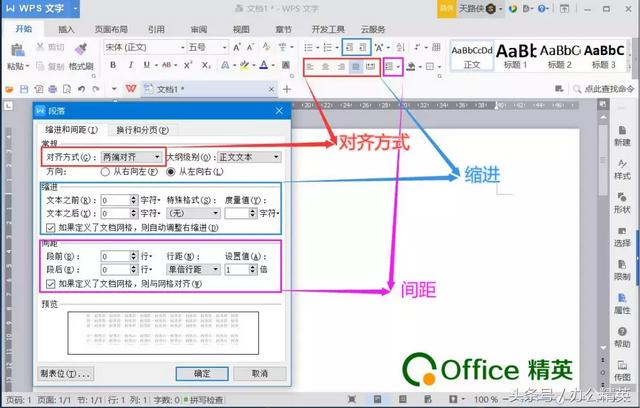
Task: Justify text alignment in ribbon
Action: 356,66
